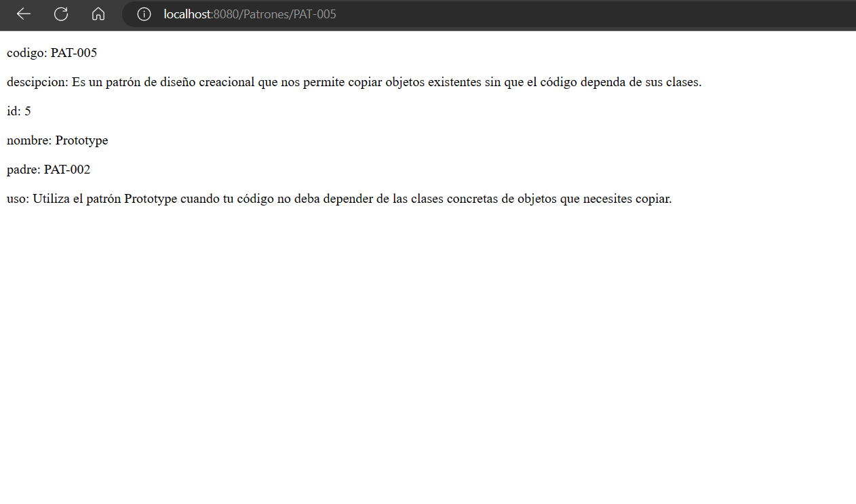The image size is (856, 504).
Task: Click the PAT-002 padre value
Action: [x=68, y=169]
